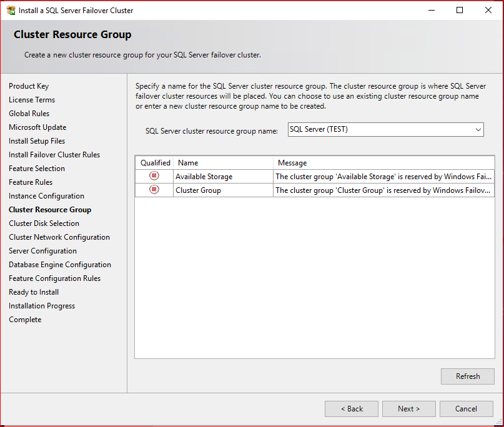Image resolution: width=504 pixels, height=427 pixels.
Task: Close the setup window
Action: click(488, 10)
